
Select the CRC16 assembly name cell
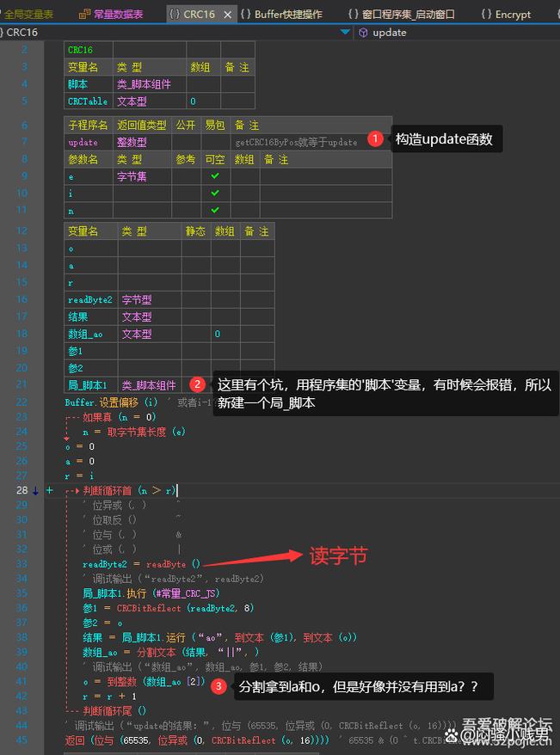click(x=89, y=50)
